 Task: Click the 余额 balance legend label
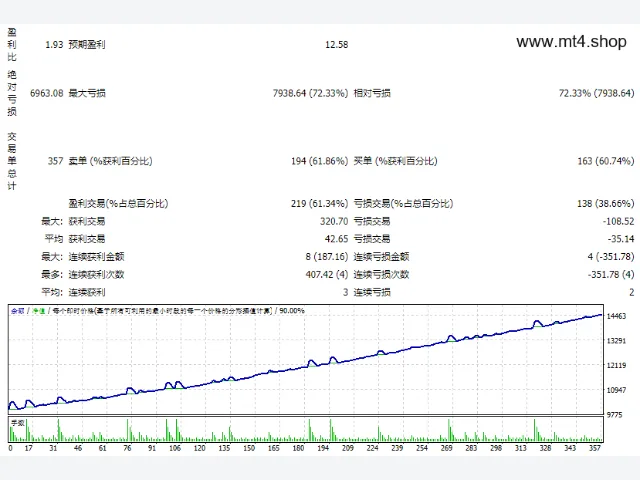(18, 311)
